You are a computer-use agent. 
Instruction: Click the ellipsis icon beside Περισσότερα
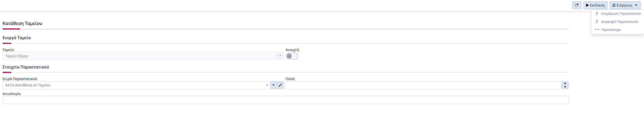point(597,30)
